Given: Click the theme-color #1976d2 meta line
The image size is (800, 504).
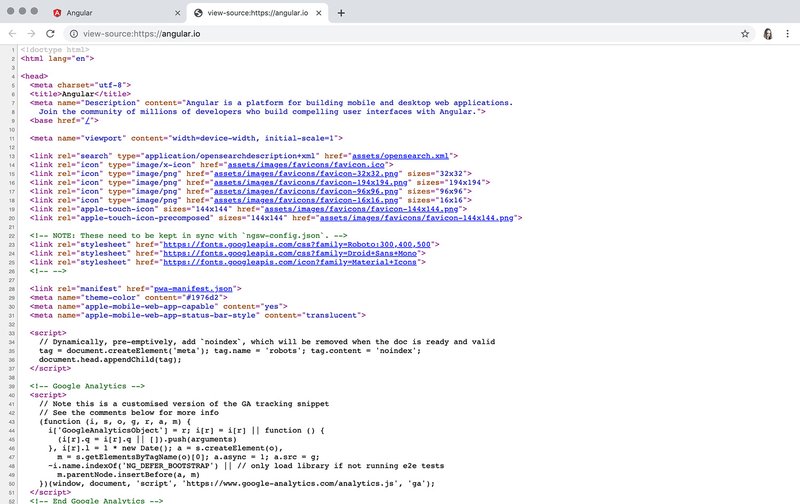Looking at the screenshot, I should tap(129, 297).
